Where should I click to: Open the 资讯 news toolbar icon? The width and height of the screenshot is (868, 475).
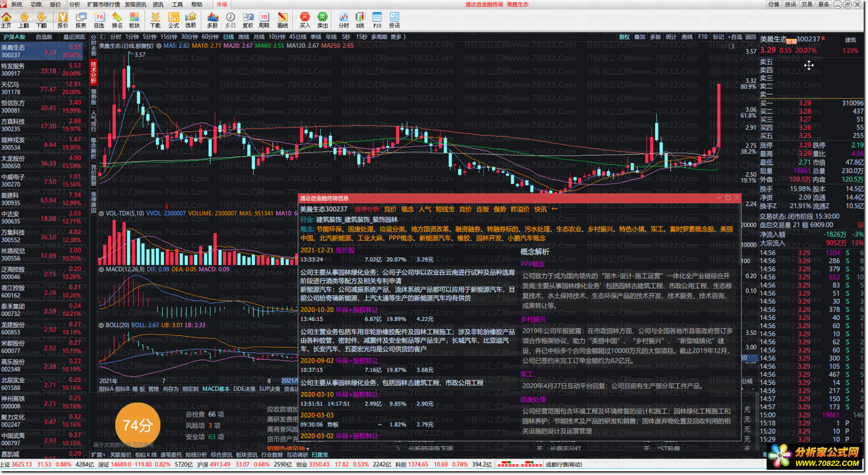(395, 21)
